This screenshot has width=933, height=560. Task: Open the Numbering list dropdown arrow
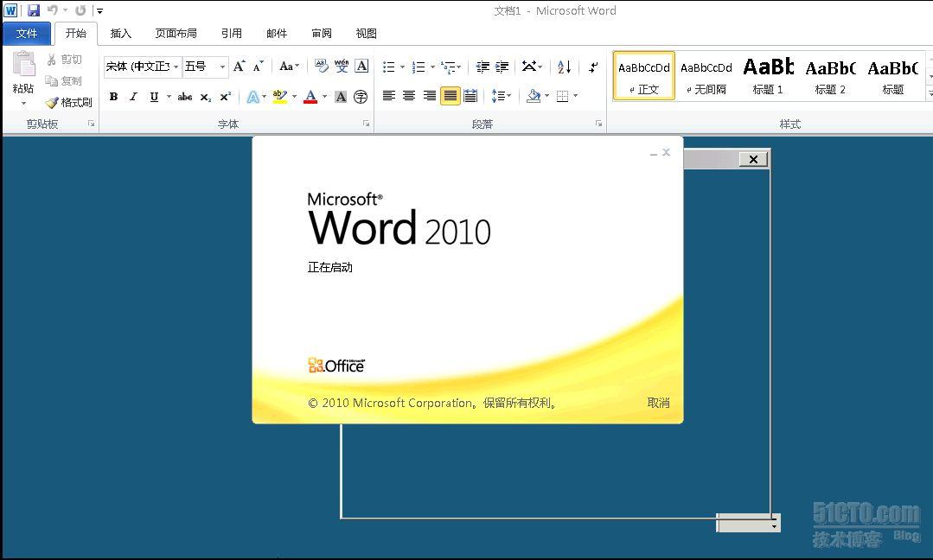pyautogui.click(x=432, y=67)
